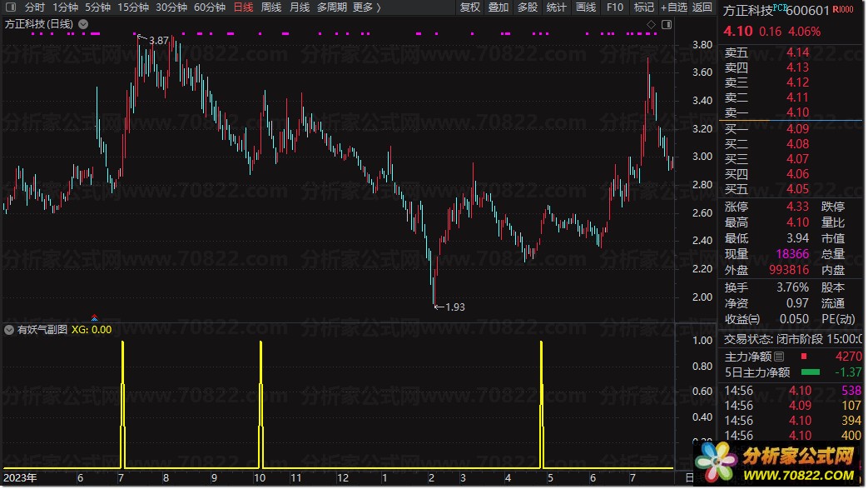Click sell-five price 4.14
Screen dimensions: 868x489
(x=798, y=52)
